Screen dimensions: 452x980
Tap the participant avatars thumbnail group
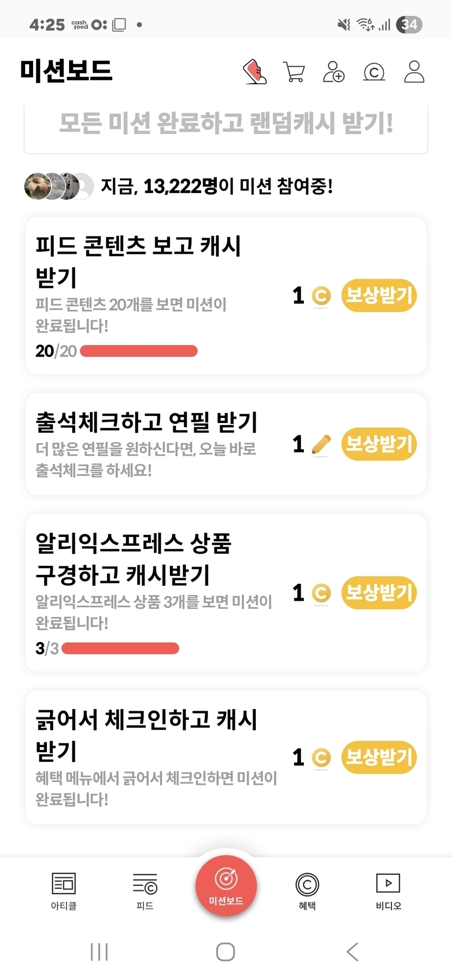[59, 186]
